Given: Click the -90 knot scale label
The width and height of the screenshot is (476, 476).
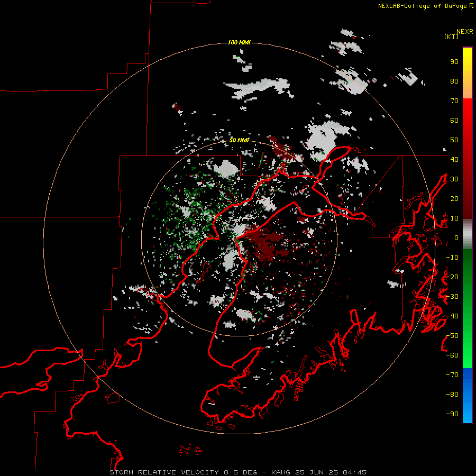Looking at the screenshot, I should 452,414.
